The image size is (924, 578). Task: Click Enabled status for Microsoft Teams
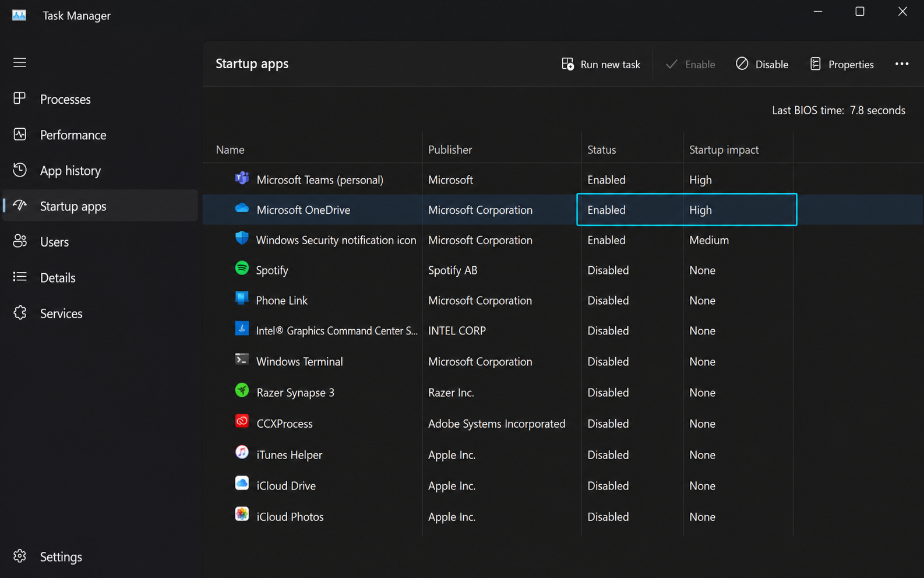click(x=606, y=180)
